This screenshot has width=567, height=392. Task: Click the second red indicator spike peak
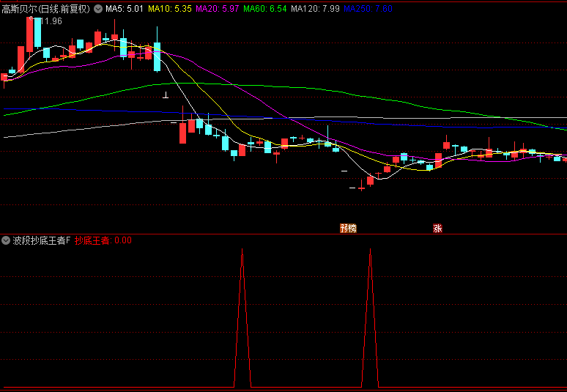[x=370, y=250]
